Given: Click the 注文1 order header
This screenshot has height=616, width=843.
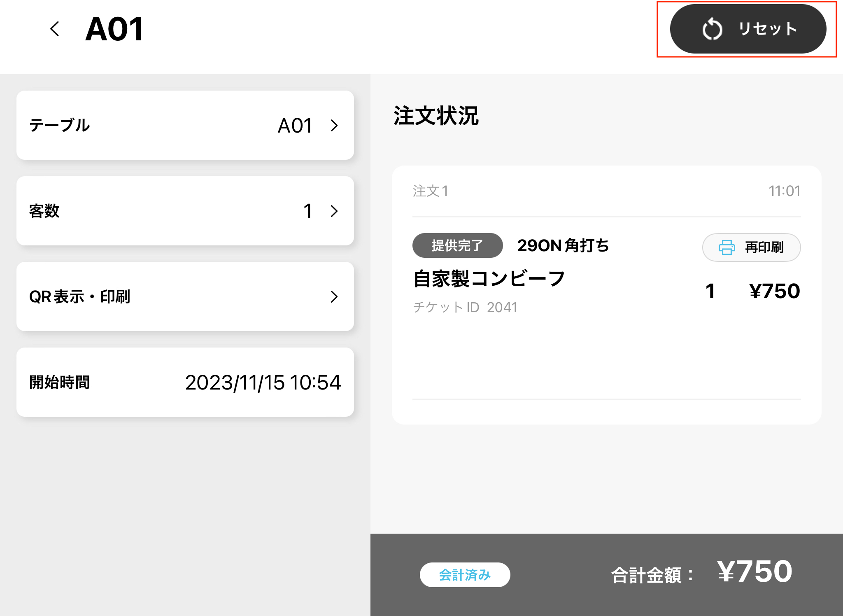Looking at the screenshot, I should [x=431, y=191].
